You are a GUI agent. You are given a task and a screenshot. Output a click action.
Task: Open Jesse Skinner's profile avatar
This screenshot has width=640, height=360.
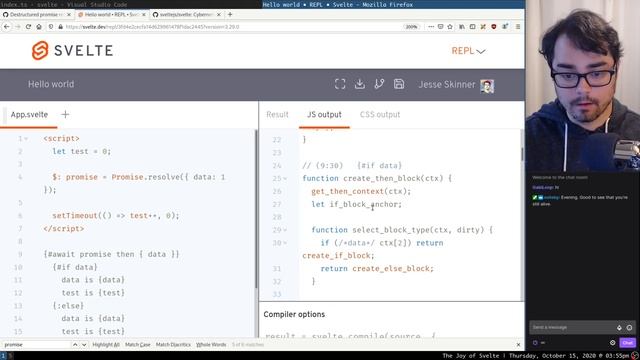[x=487, y=85]
